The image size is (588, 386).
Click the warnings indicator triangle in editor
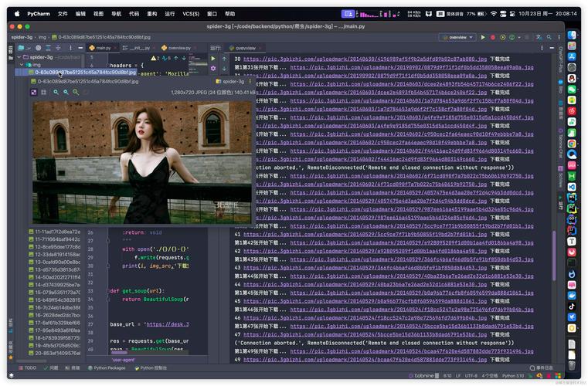tap(155, 58)
